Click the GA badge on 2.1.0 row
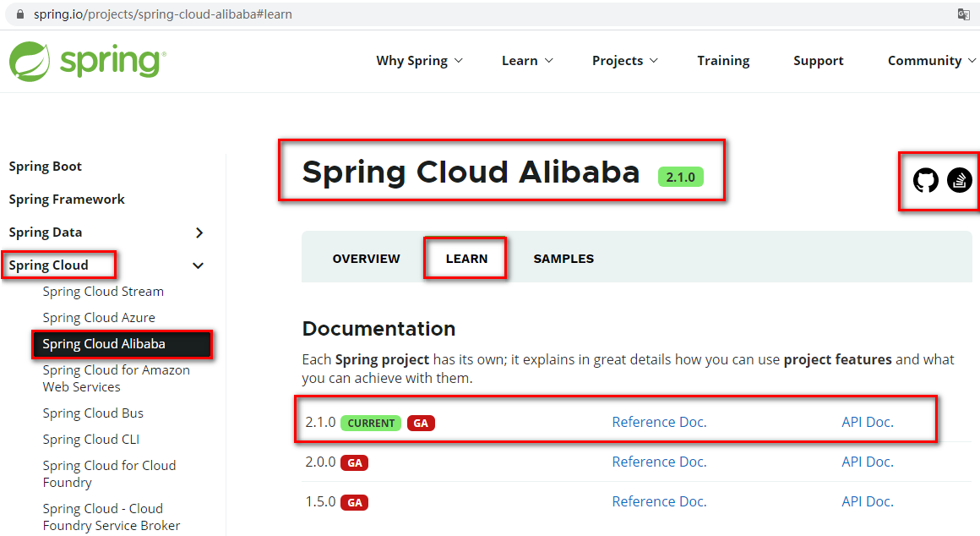Screen dimensions: 980x536 tap(421, 424)
